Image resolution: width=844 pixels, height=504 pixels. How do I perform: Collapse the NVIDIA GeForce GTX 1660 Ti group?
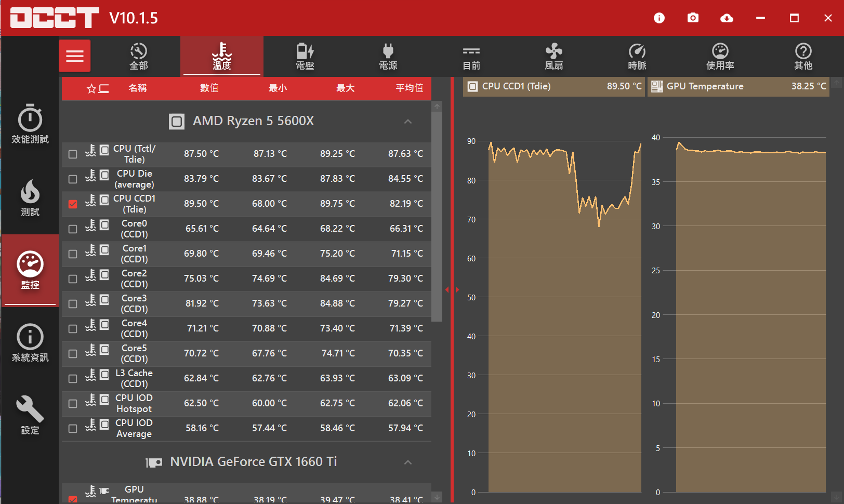(x=408, y=462)
